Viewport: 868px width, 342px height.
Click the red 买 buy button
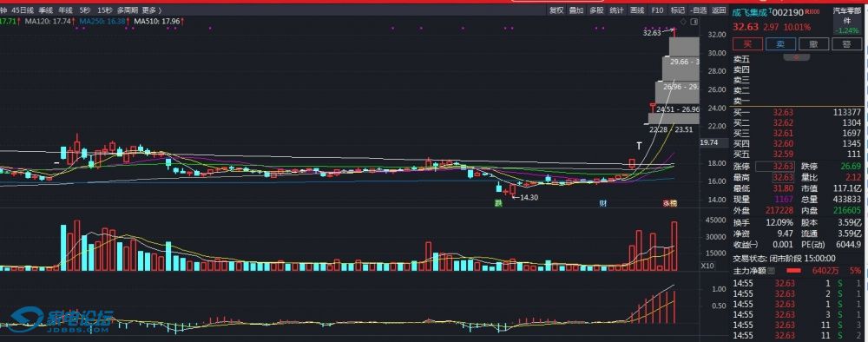tap(747, 44)
